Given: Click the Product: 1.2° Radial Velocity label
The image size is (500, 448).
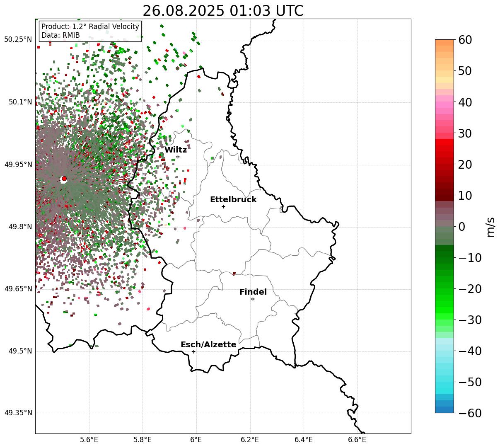Looking at the screenshot, I should point(90,27).
